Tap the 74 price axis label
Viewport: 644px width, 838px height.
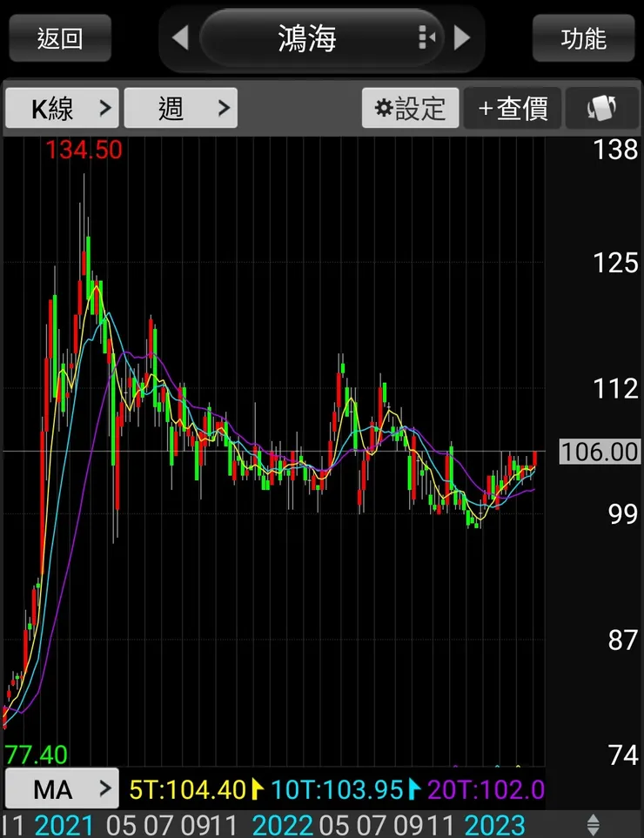(622, 755)
